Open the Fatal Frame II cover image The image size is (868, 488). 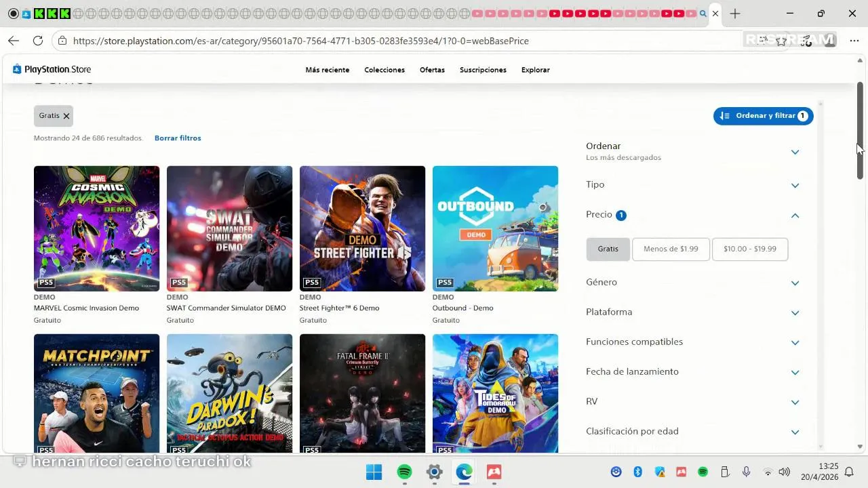click(x=362, y=393)
